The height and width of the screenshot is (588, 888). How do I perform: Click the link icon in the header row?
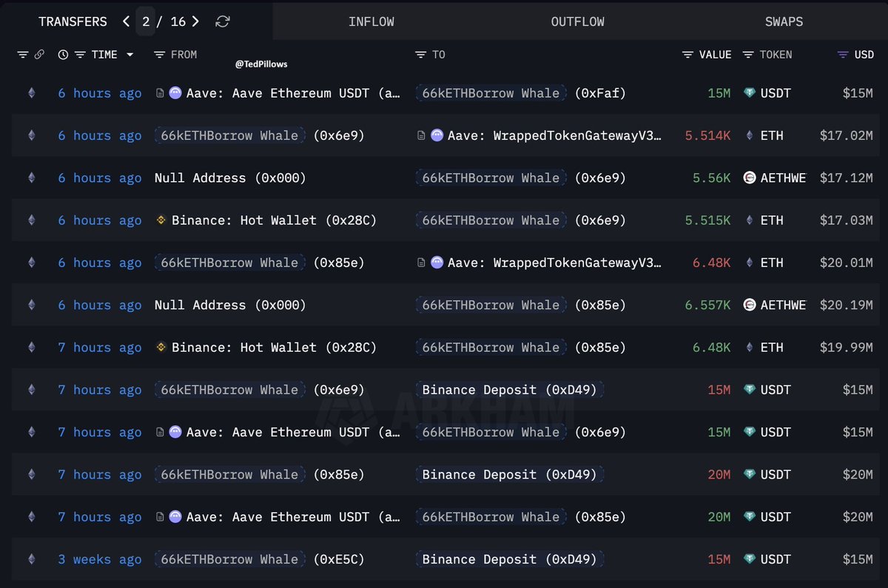(39, 55)
